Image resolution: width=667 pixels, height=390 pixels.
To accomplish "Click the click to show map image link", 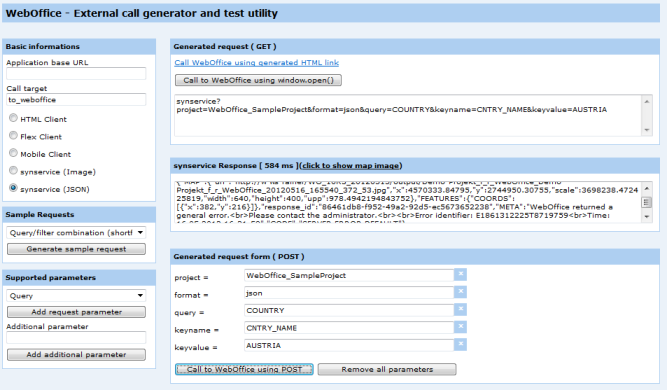I will 351,165.
